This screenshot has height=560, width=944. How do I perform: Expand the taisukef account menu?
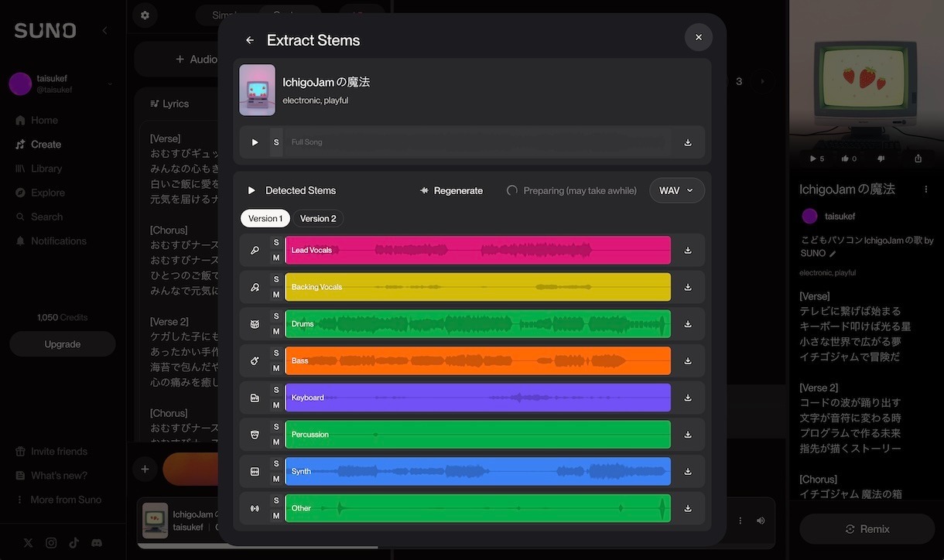pos(110,84)
